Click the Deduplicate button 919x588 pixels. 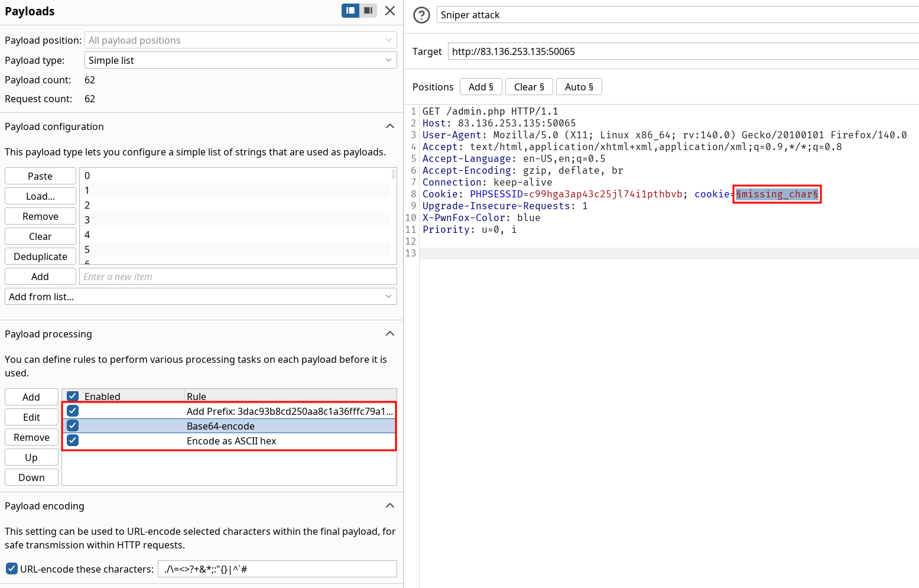pos(40,256)
